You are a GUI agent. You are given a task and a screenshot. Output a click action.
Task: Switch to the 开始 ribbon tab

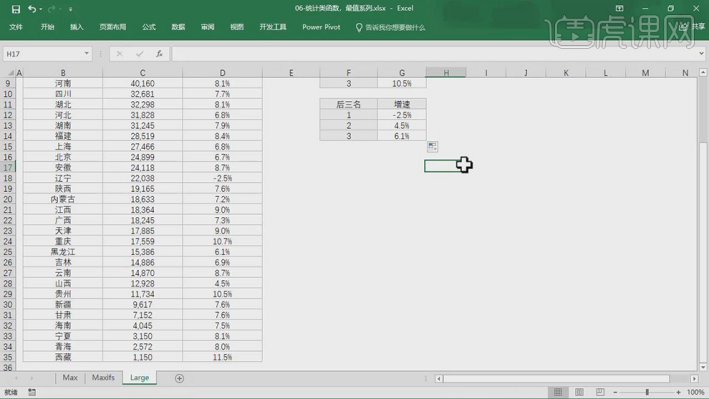tap(47, 27)
